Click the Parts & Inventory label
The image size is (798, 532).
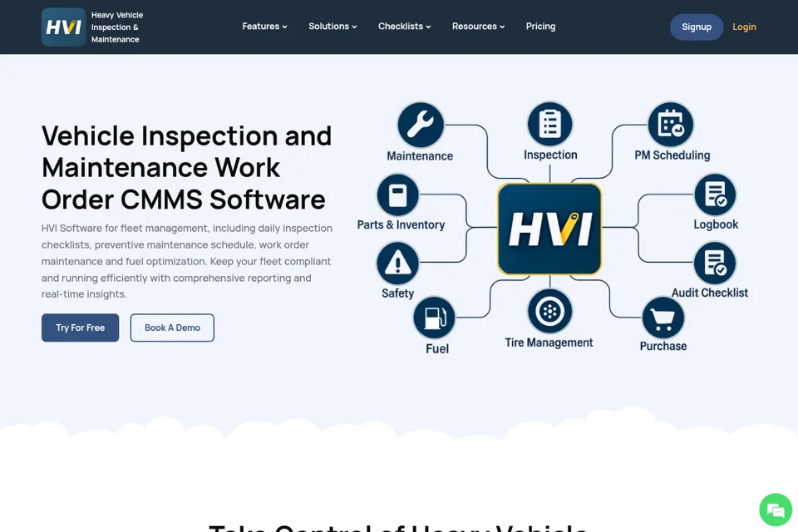point(401,225)
